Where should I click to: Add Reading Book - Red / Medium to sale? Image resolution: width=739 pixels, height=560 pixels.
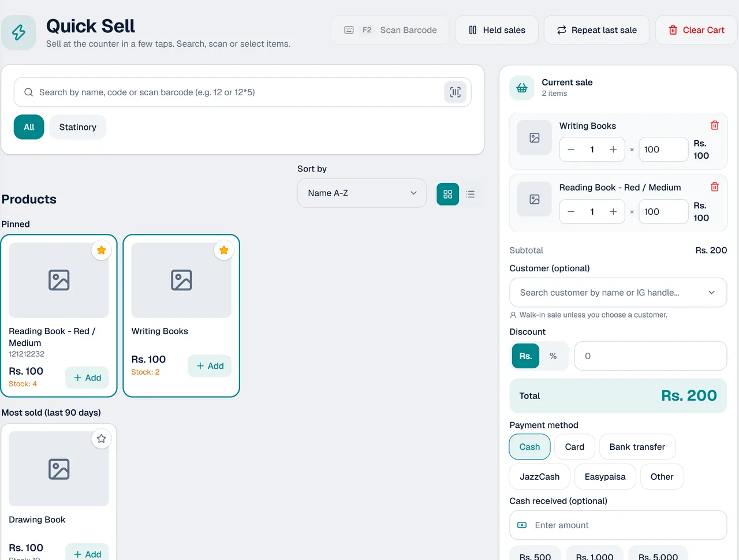coord(87,378)
